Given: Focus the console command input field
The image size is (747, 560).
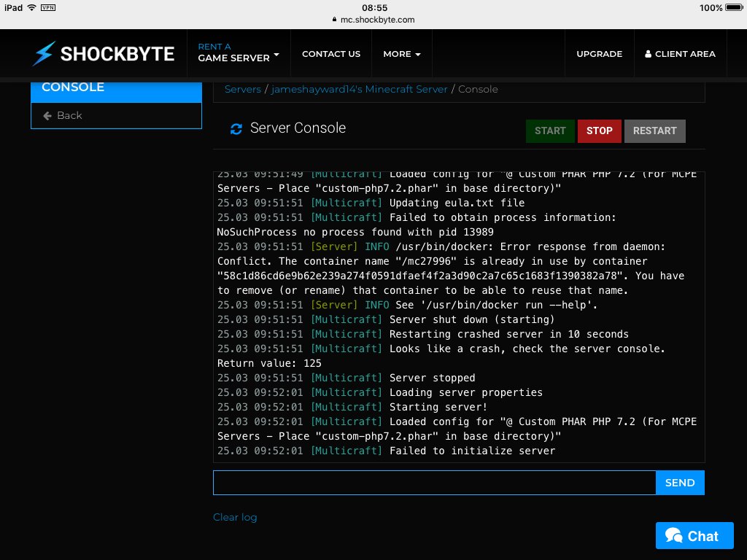Looking at the screenshot, I should (435, 483).
